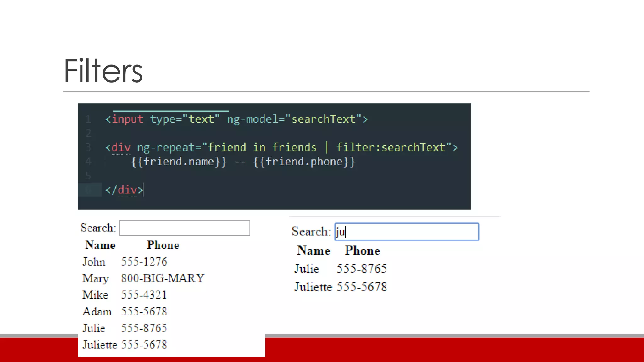The width and height of the screenshot is (644, 362).
Task: Click Juliette in the left friends list
Action: [x=100, y=345]
